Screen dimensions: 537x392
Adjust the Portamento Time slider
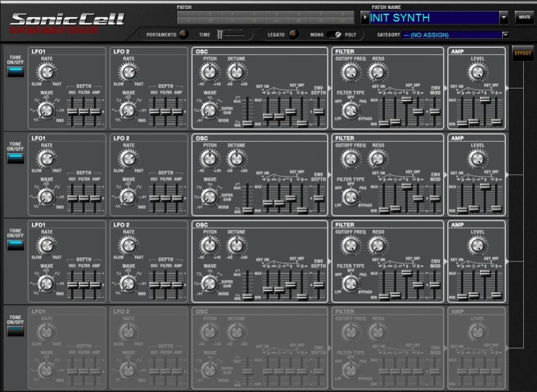pos(220,35)
